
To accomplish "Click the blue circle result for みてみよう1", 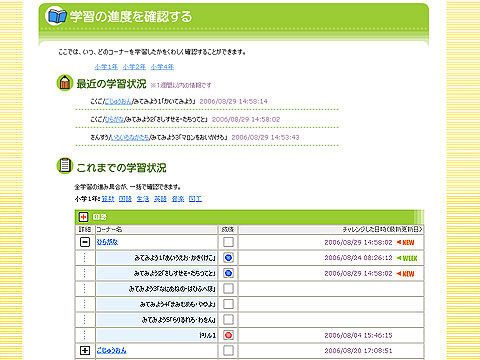I will point(228,258).
